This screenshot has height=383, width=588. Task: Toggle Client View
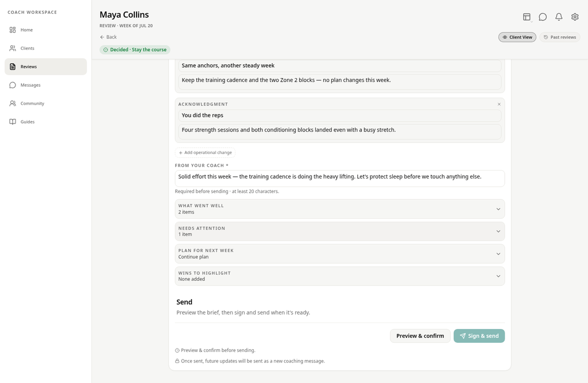(517, 37)
